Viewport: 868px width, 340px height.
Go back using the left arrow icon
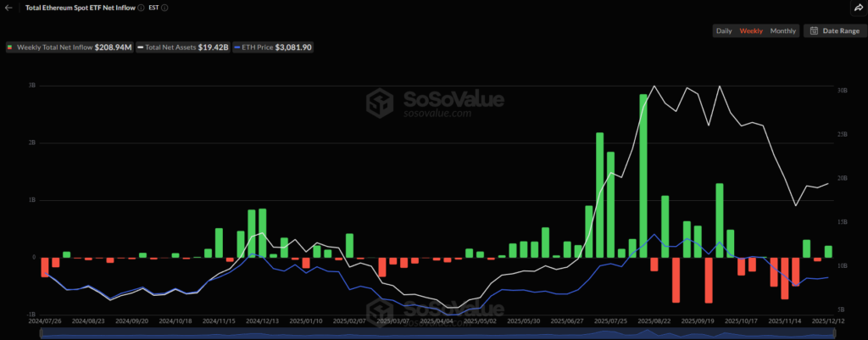tap(8, 8)
